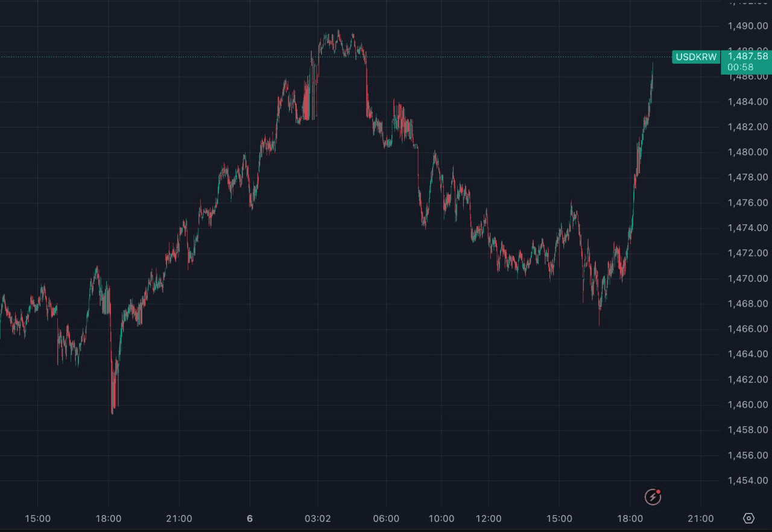
Task: Click the 1,458.00 price axis label
Action: (748, 430)
